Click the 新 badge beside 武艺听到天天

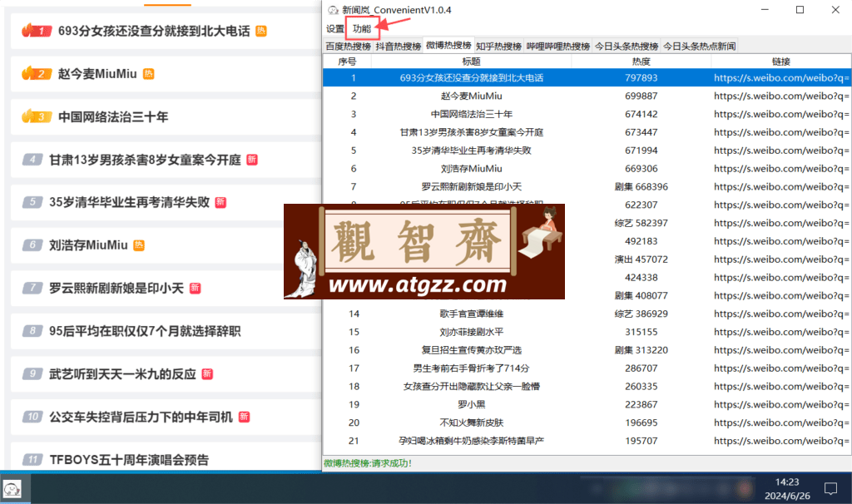(207, 374)
